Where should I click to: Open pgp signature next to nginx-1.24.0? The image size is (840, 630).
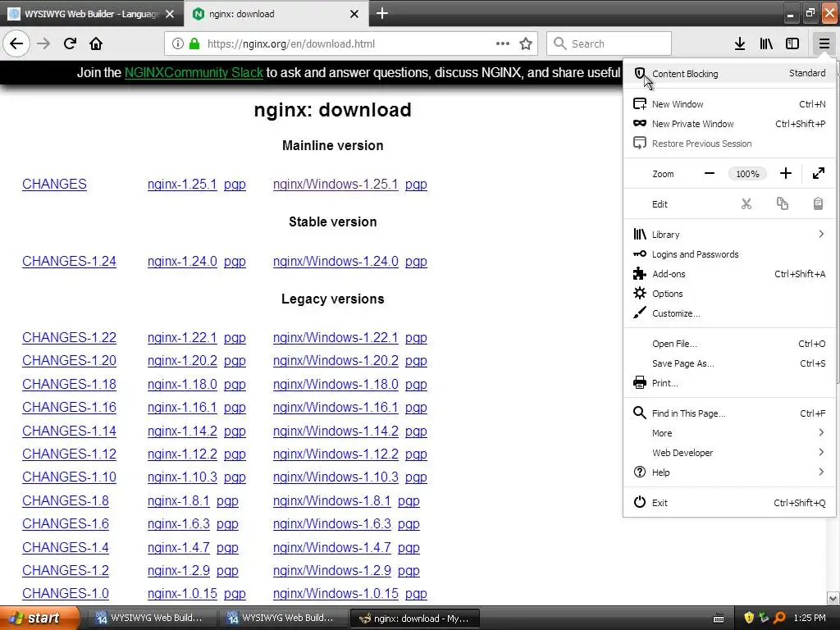[235, 262]
